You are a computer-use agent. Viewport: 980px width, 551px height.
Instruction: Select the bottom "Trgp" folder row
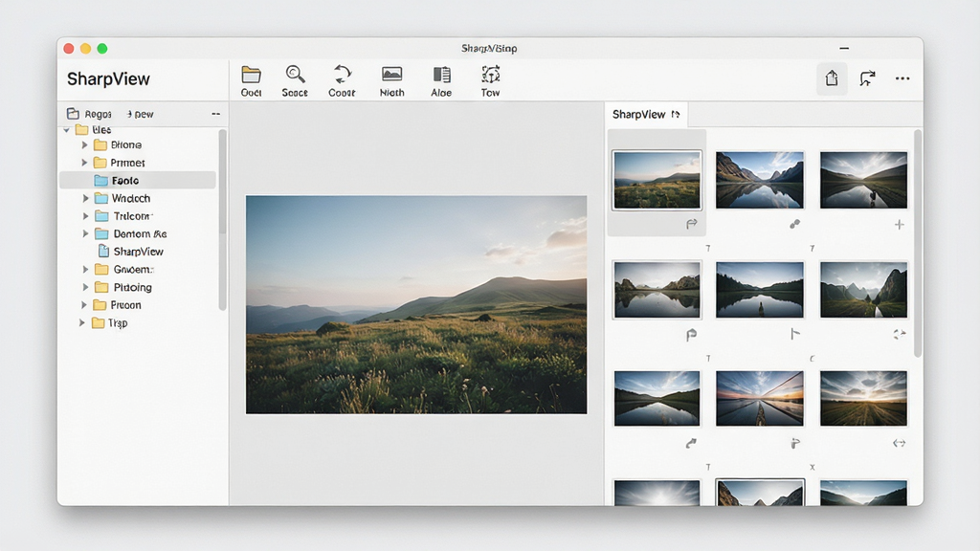click(x=138, y=323)
